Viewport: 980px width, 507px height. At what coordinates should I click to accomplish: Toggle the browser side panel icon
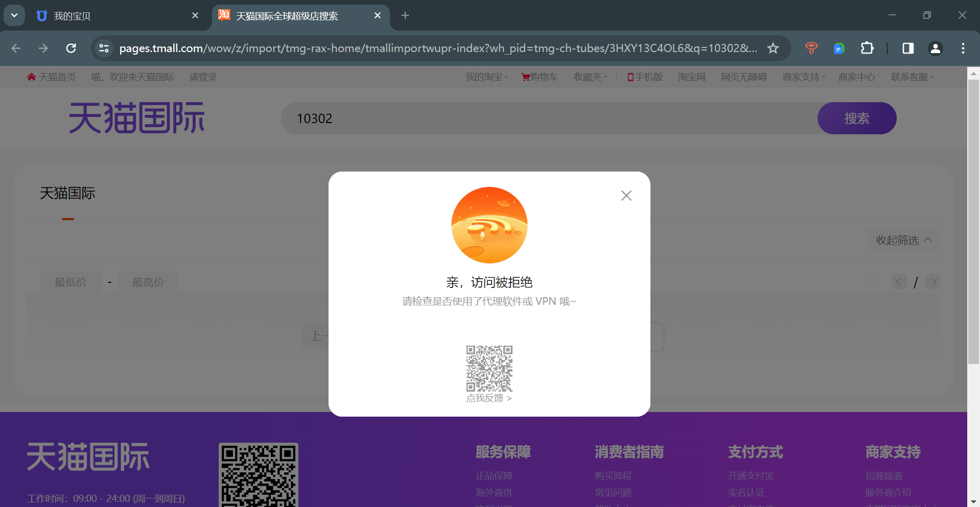point(907,48)
